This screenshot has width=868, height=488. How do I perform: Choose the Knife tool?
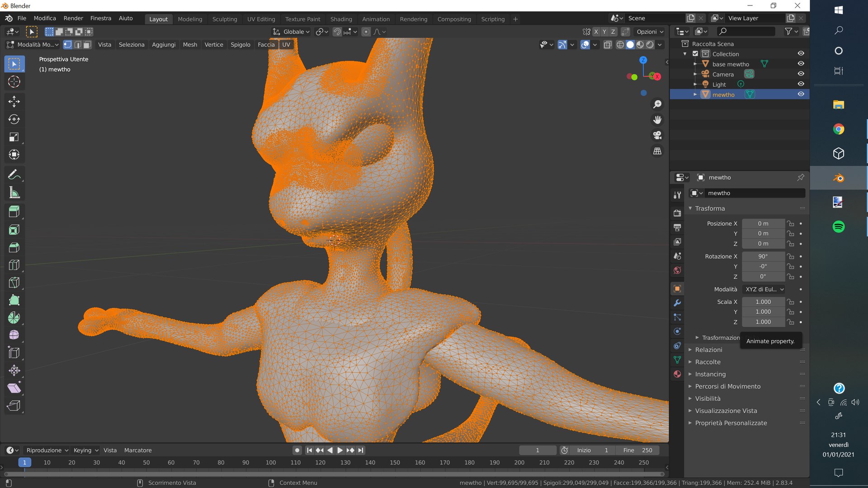(14, 282)
